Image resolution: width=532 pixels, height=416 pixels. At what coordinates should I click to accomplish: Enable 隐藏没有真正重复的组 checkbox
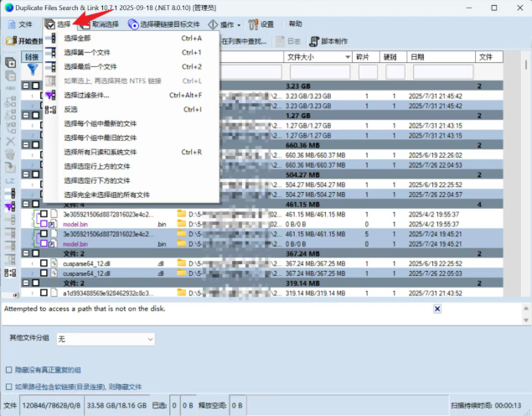pos(9,370)
